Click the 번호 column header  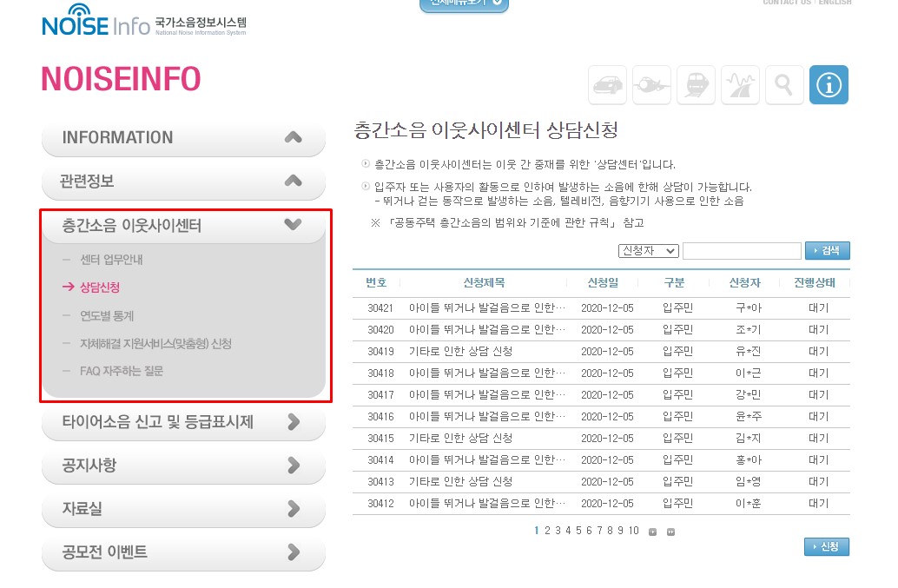[376, 283]
